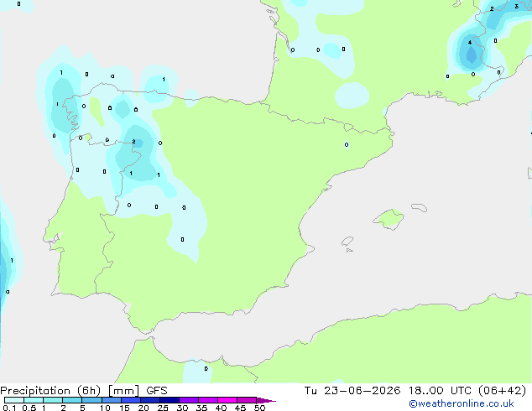Click the Menorca island outline
532x411 pixels.
pos(419,207)
